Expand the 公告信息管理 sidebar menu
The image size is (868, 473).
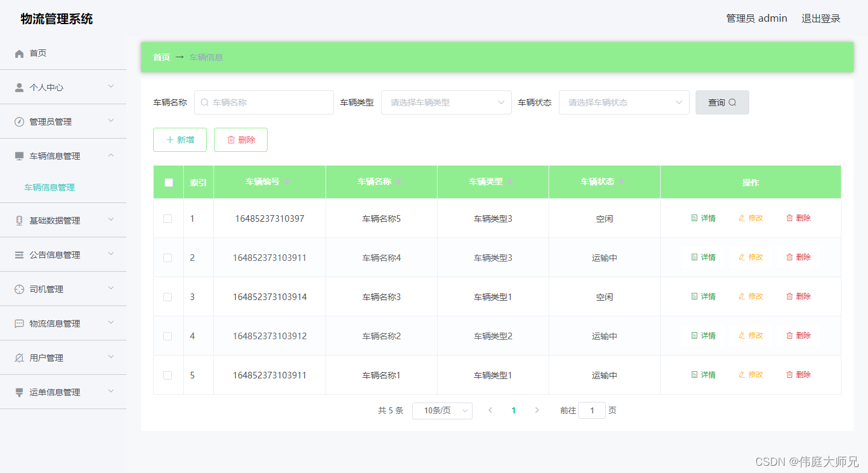pos(63,255)
